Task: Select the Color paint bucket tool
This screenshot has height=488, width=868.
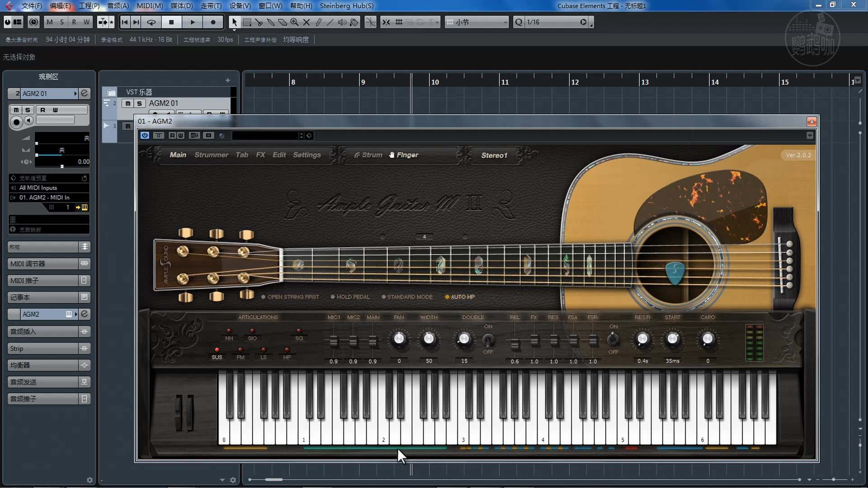Action: 354,22
